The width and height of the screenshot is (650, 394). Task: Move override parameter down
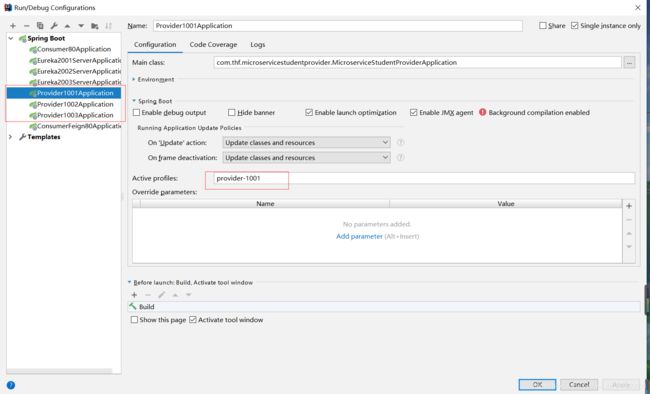tap(629, 247)
